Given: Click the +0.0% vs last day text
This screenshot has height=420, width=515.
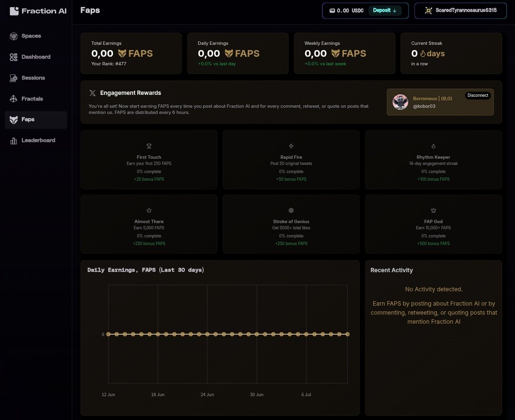Looking at the screenshot, I should pyautogui.click(x=217, y=64).
